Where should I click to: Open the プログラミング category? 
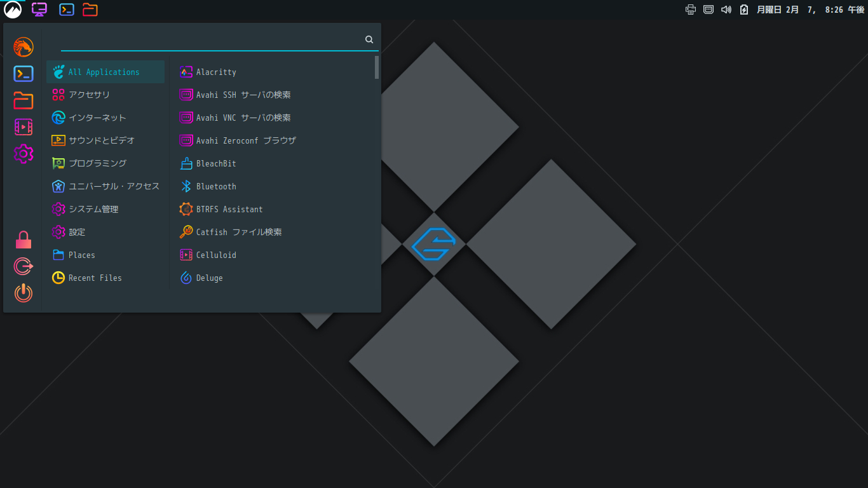coord(105,163)
